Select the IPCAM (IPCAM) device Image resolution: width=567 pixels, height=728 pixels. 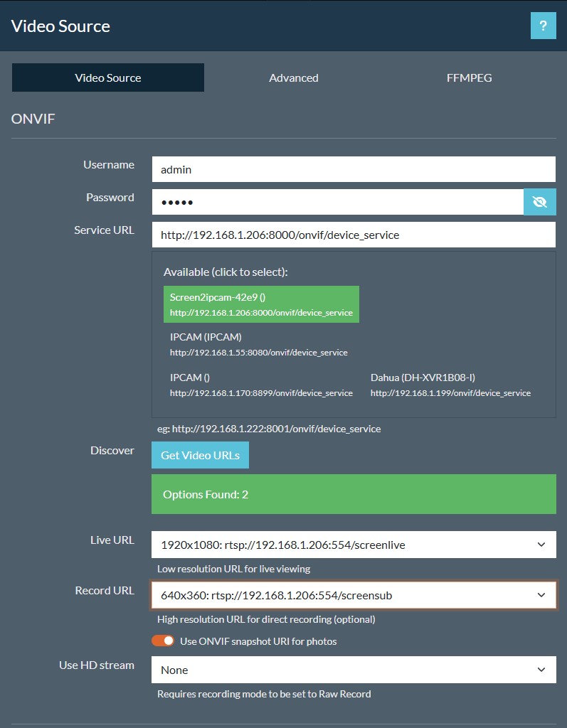tap(259, 345)
